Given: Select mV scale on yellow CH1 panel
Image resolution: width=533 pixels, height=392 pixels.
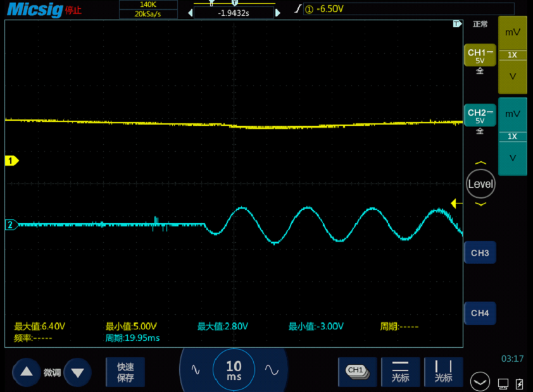Looking at the screenshot, I should point(513,33).
